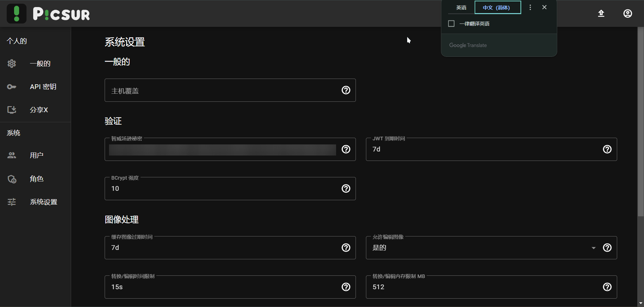644x307 pixels.
Task: Show help for JWT 到期时间 field
Action: coord(607,149)
